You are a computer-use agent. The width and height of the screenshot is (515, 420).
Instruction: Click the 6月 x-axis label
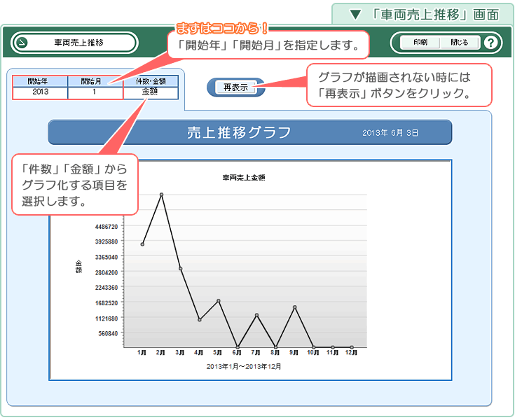click(x=237, y=352)
